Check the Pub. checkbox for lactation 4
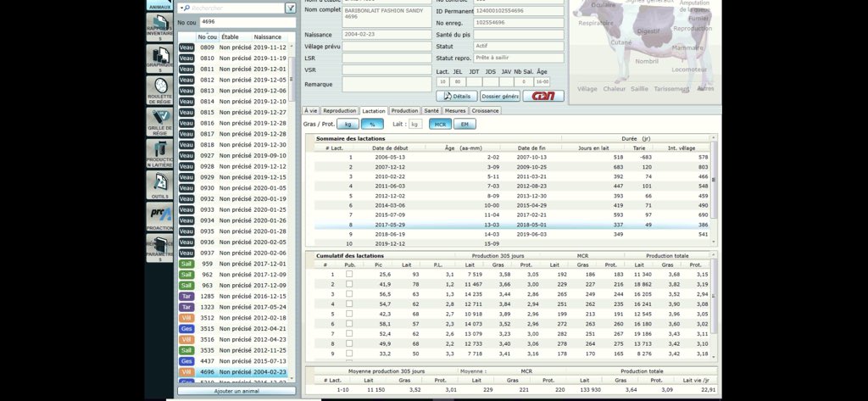This screenshot has width=868, height=401. [349, 304]
